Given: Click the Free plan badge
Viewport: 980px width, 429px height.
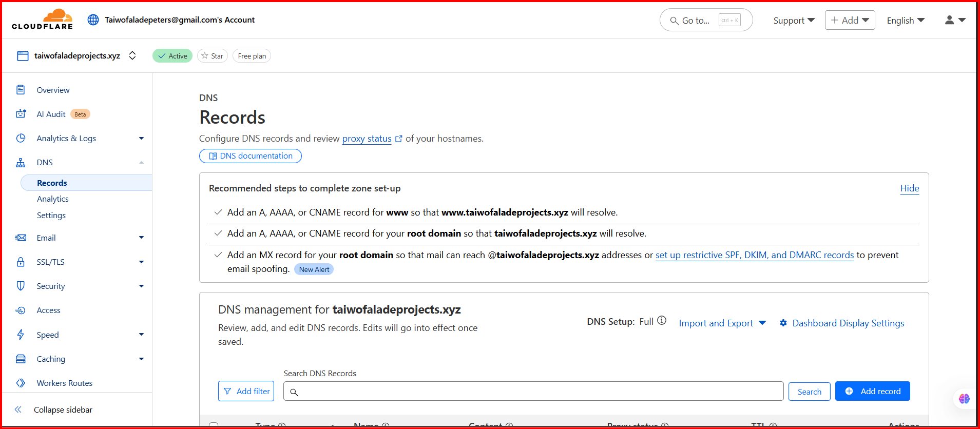Looking at the screenshot, I should (252, 56).
